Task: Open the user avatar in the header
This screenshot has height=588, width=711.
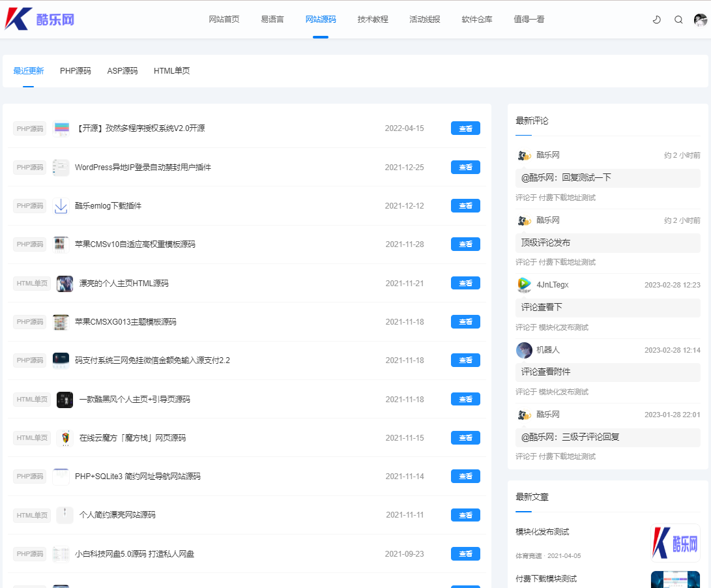Action: pos(700,20)
